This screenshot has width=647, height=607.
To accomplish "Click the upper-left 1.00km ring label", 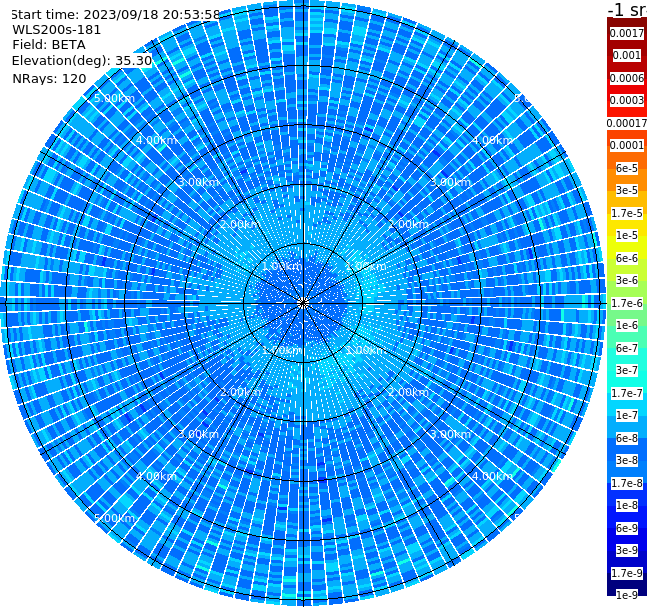I will click(x=283, y=266).
